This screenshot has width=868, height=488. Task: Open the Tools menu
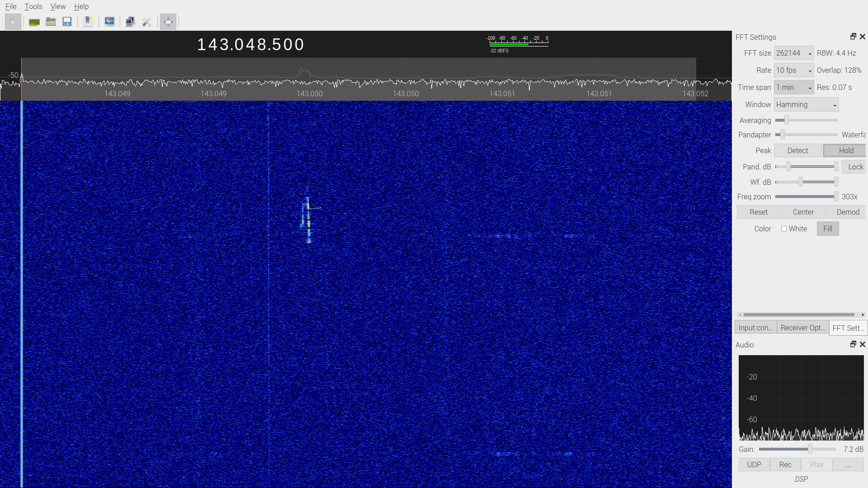(33, 6)
